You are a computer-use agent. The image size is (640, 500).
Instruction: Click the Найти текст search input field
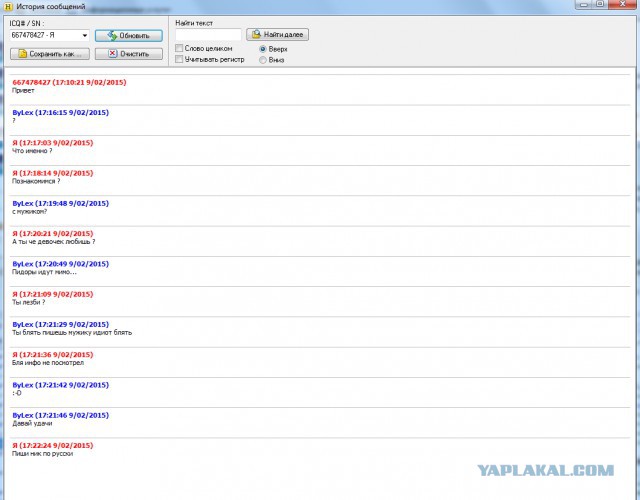point(207,35)
